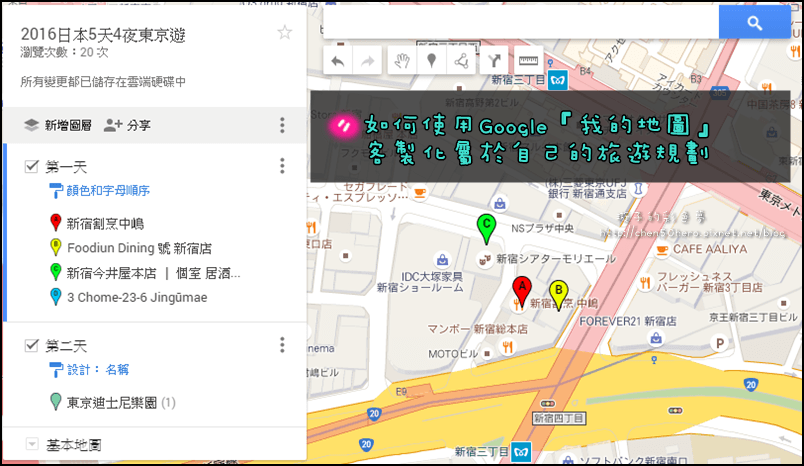Open map options three-dot menu beside 分享
The width and height of the screenshot is (804, 466).
pos(282,125)
